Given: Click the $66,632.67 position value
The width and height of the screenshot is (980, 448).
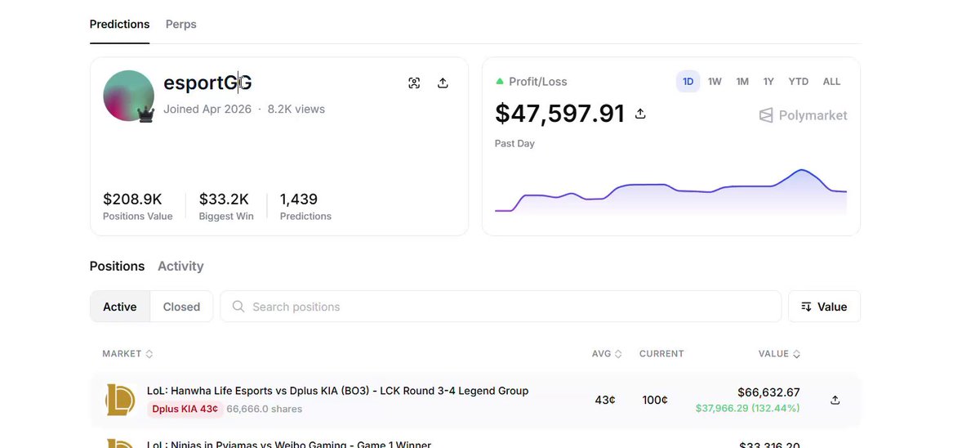Looking at the screenshot, I should 768,392.
